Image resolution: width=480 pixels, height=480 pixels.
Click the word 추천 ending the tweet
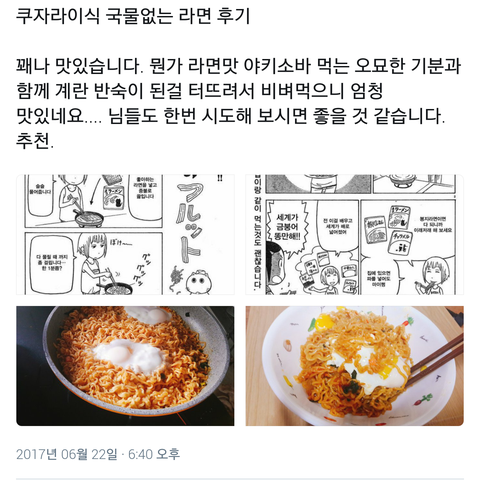click(35, 141)
